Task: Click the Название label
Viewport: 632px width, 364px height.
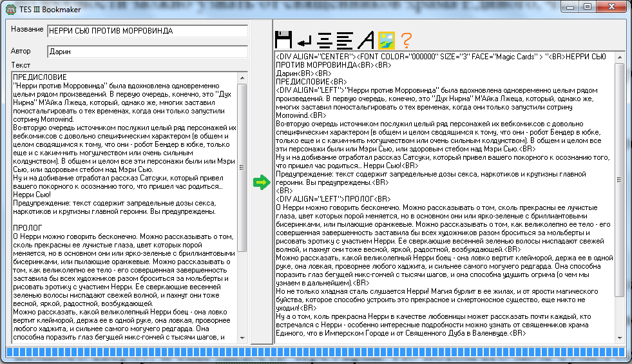Action: click(x=27, y=29)
